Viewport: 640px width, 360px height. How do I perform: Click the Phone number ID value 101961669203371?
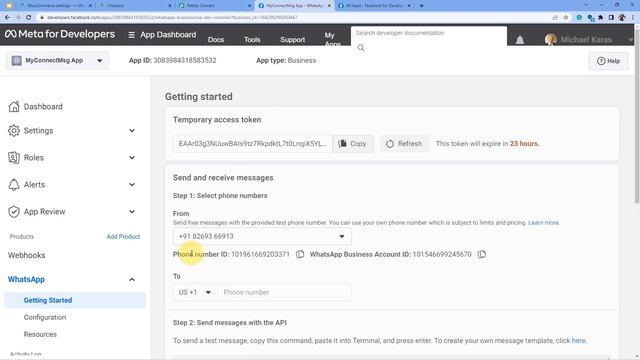(x=260, y=254)
